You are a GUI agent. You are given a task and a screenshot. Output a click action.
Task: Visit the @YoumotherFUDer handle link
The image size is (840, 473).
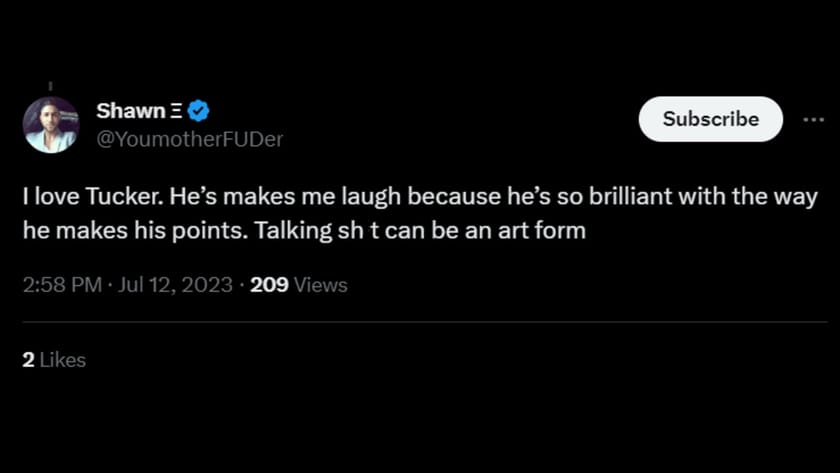[189, 139]
